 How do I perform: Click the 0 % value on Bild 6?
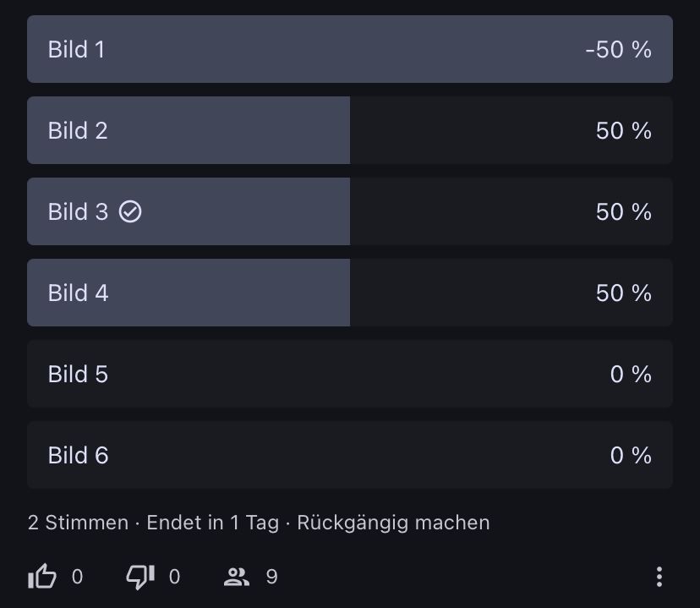pos(631,455)
